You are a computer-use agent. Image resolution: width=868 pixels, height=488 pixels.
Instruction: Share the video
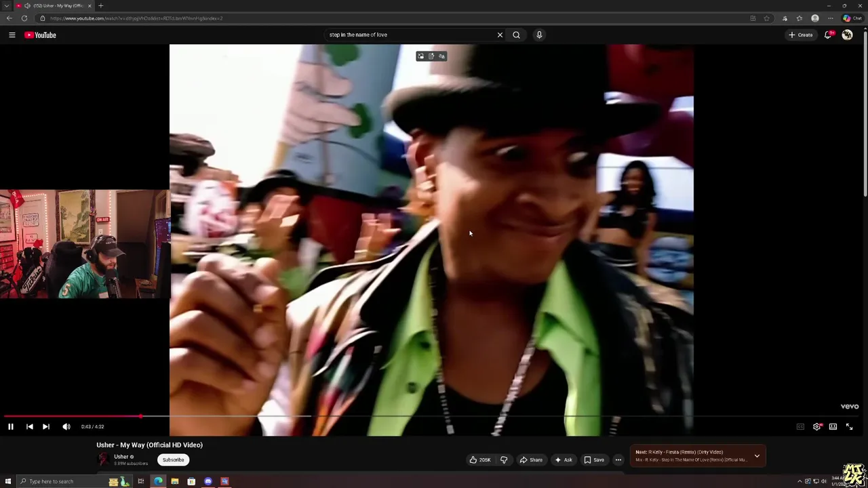click(531, 460)
